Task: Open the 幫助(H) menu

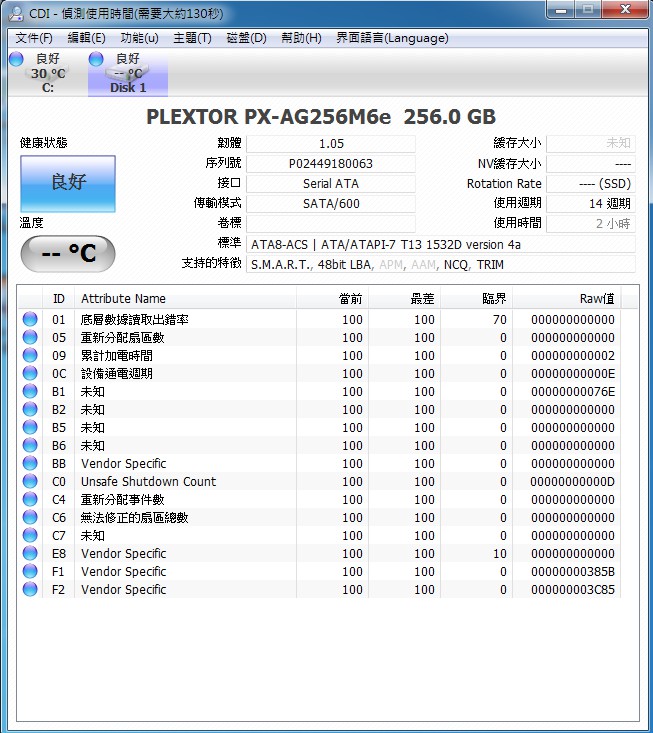Action: 301,38
